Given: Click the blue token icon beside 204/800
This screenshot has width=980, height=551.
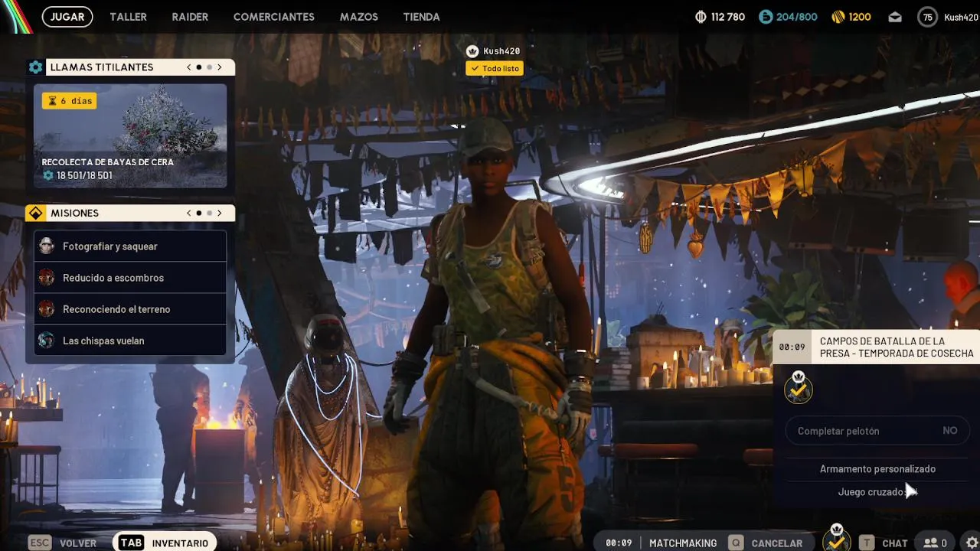Looking at the screenshot, I should [x=766, y=17].
